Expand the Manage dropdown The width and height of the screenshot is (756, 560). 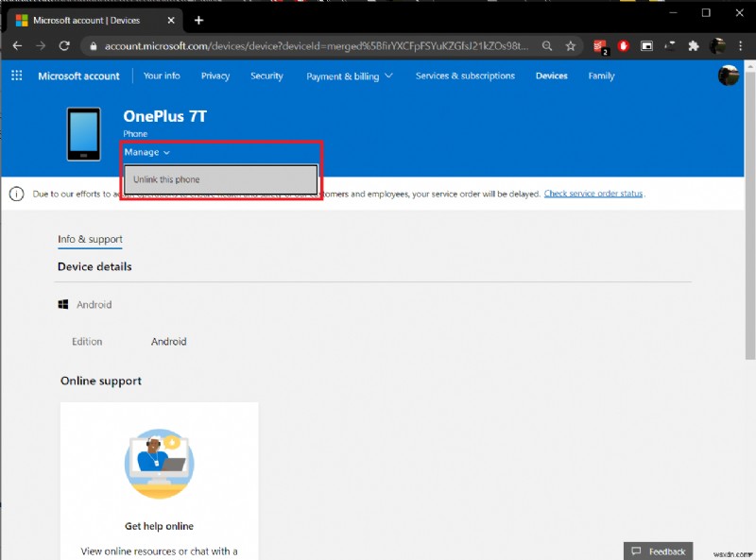pos(147,152)
